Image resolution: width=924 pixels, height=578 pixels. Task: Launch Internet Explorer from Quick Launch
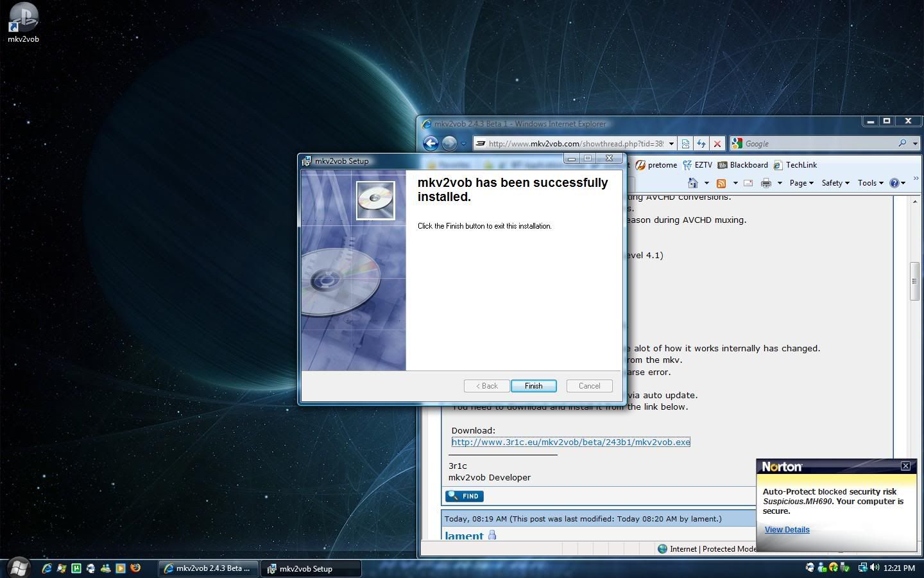click(47, 568)
